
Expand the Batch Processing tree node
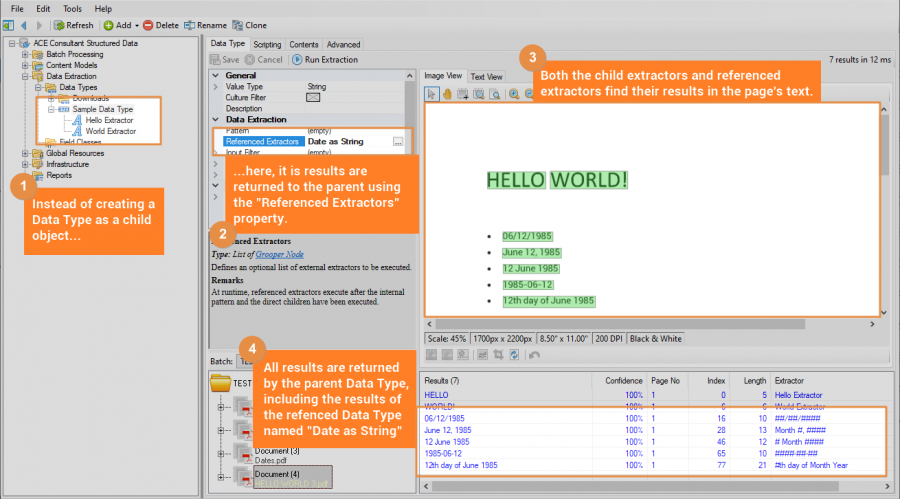pos(26,54)
